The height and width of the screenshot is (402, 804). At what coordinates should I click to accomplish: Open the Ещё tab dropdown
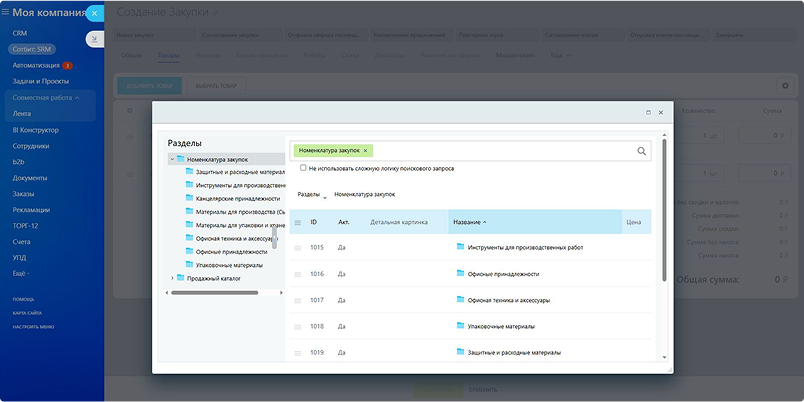(x=560, y=55)
